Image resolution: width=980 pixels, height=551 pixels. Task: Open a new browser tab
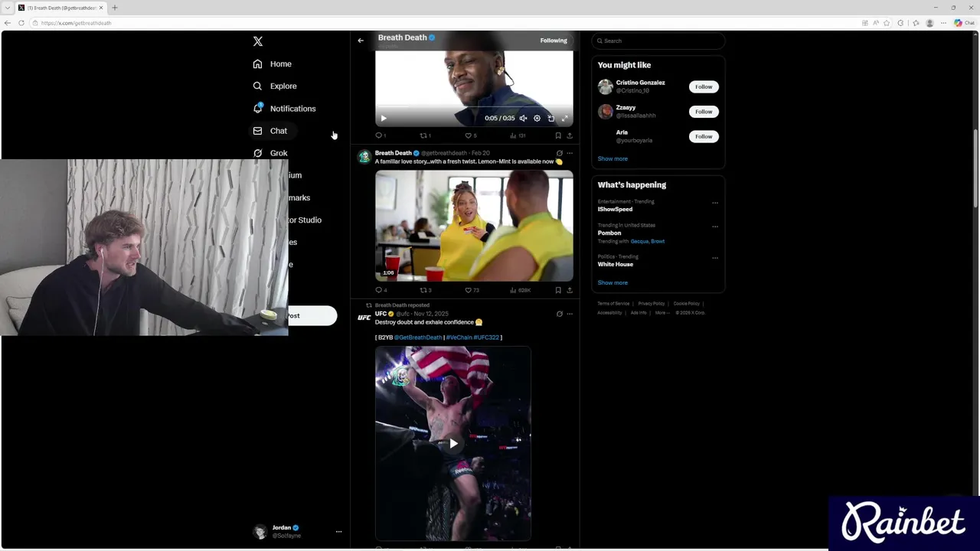click(115, 8)
